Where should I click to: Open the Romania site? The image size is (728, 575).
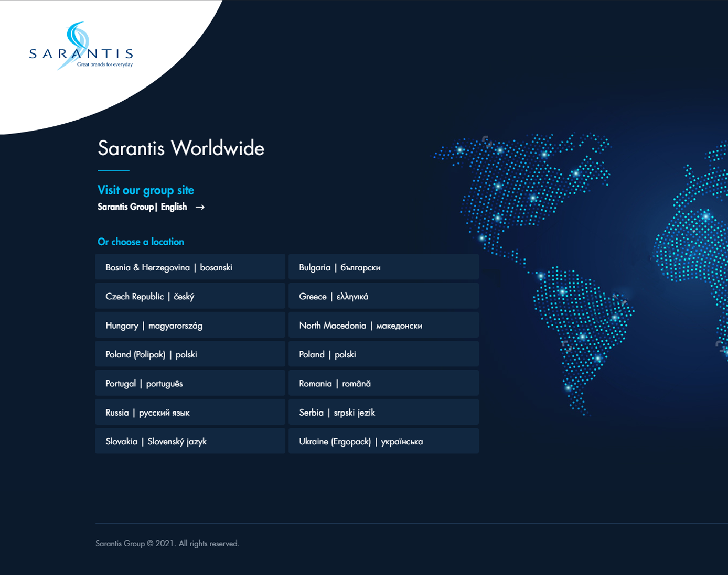(x=383, y=383)
